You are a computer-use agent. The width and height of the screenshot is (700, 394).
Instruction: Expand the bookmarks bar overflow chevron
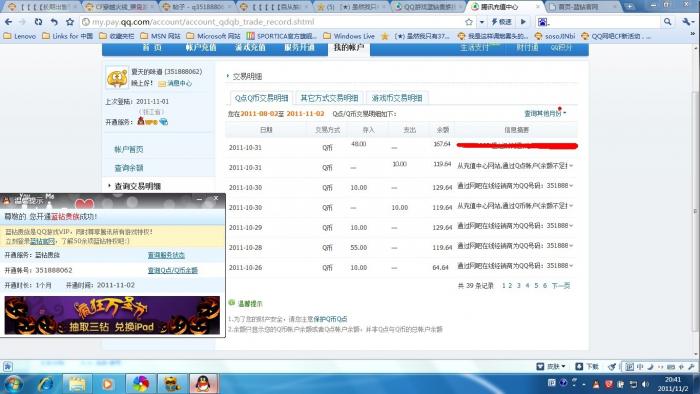693,34
